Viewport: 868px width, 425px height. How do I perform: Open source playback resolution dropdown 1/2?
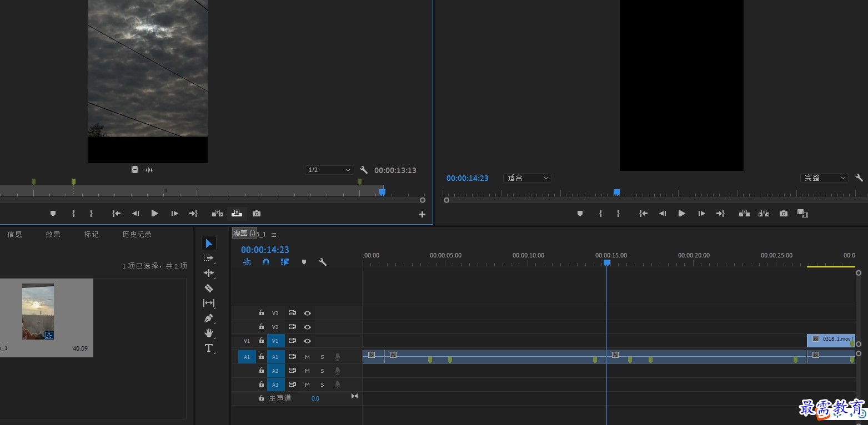pos(329,170)
